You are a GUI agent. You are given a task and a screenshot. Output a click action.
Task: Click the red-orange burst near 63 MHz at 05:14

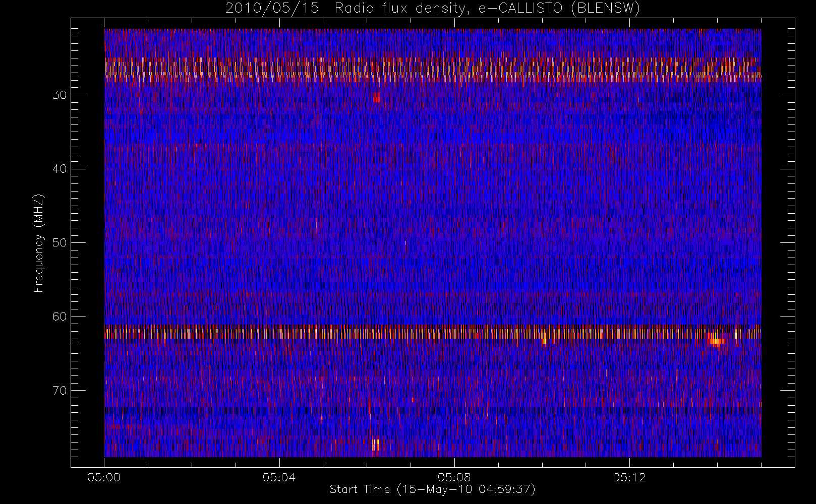[x=715, y=340]
